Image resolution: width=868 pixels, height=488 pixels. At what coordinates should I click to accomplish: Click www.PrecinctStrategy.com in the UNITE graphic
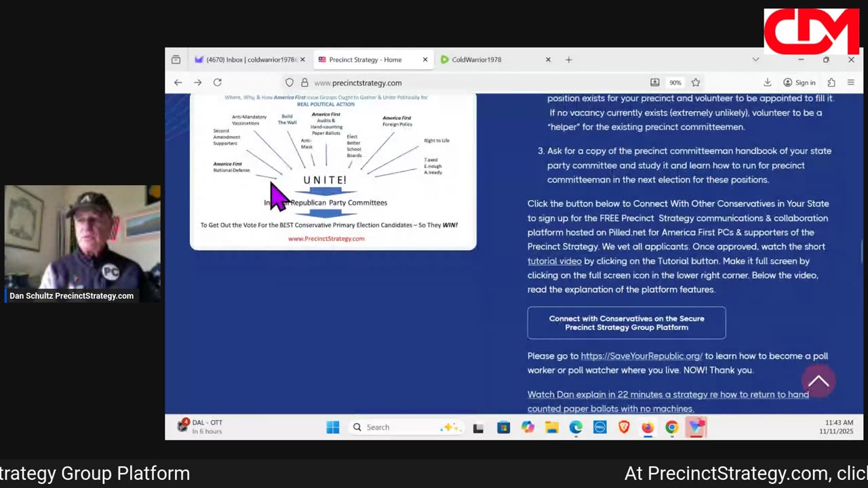[326, 239]
